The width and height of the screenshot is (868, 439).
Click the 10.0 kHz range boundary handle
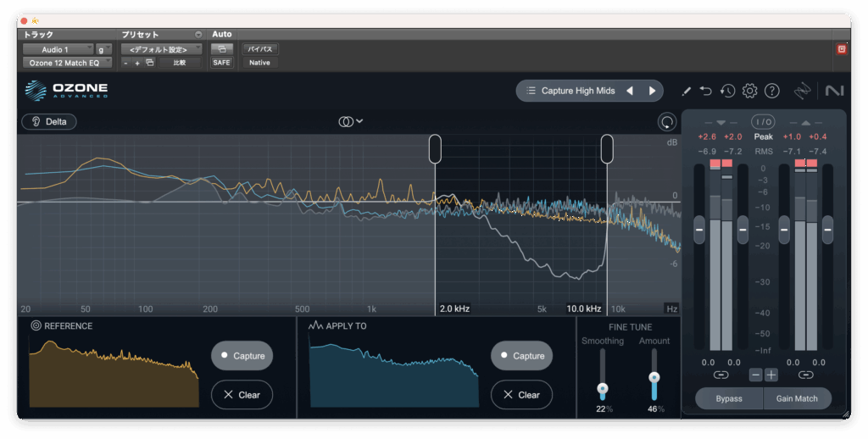[607, 148]
